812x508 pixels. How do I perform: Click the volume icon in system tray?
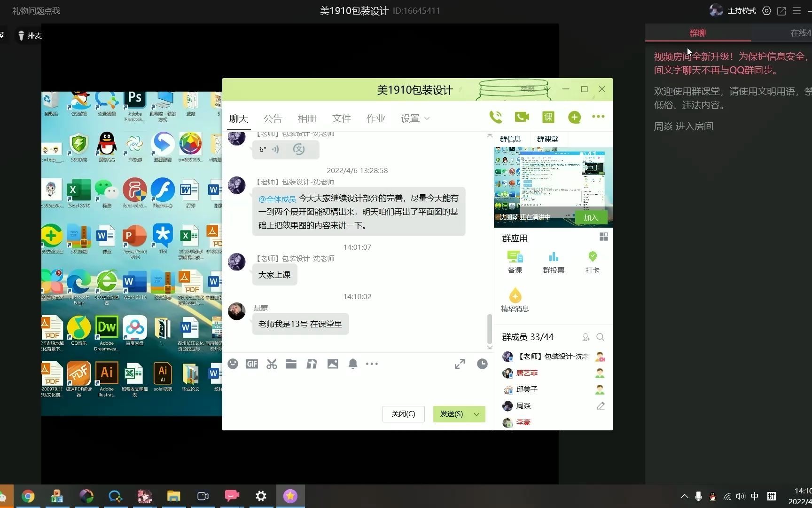click(741, 496)
